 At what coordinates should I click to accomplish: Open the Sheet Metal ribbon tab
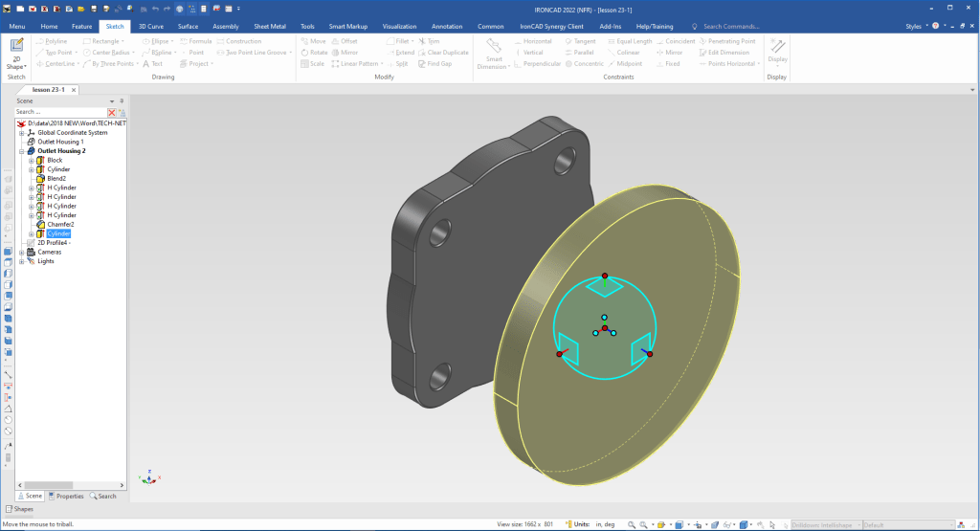point(269,26)
